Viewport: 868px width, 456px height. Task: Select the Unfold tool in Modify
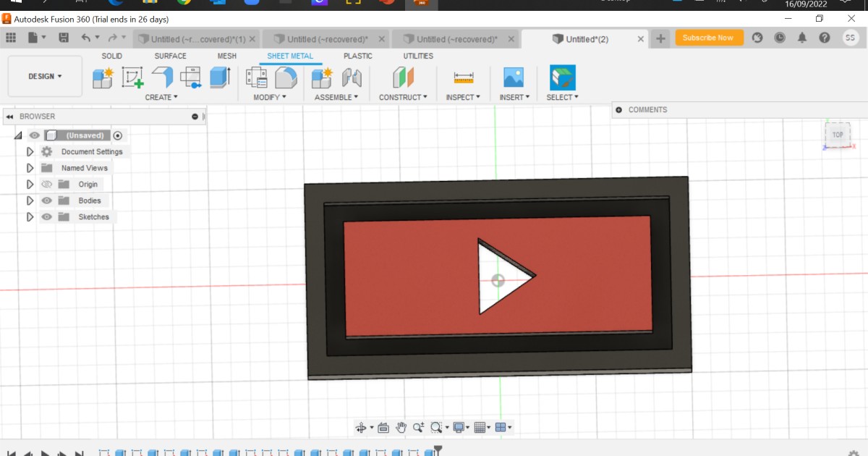tap(257, 77)
